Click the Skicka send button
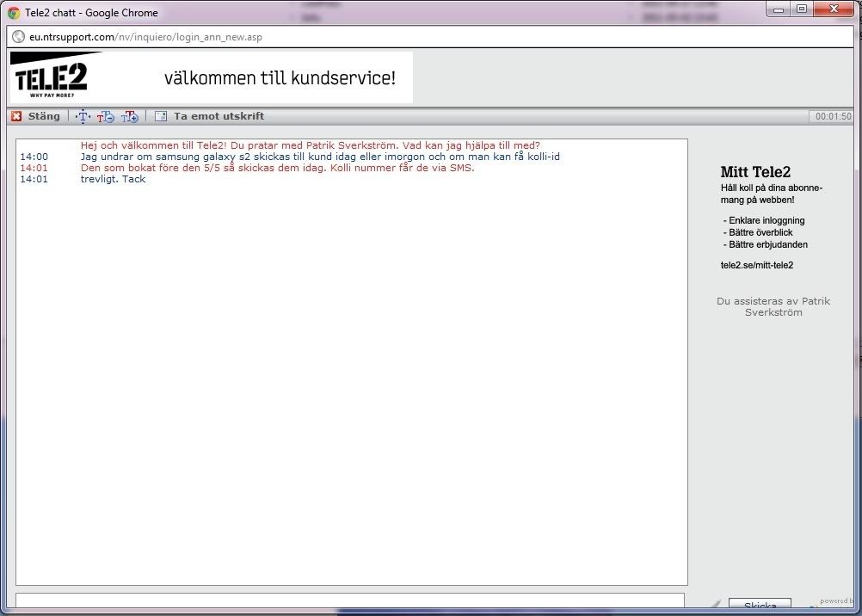This screenshot has width=862, height=616. 760,604
